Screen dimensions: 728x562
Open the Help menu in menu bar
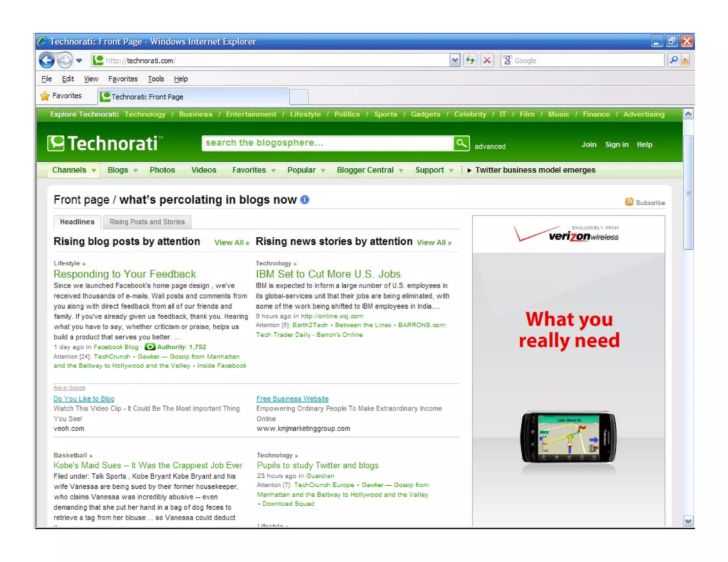(181, 79)
